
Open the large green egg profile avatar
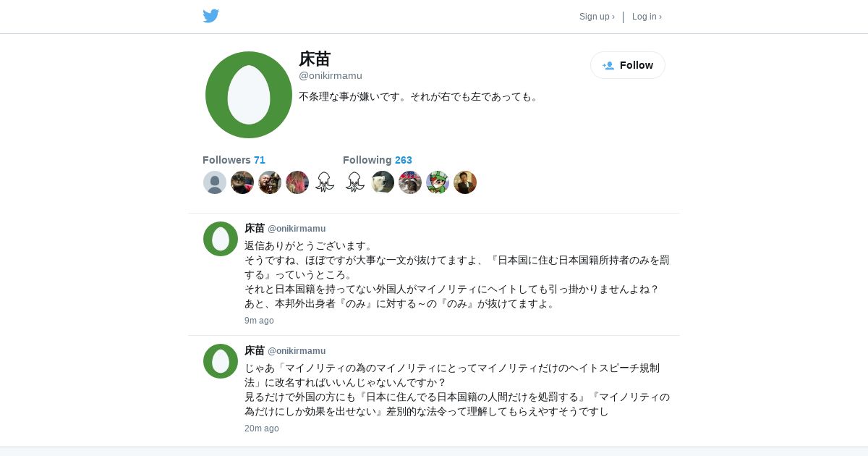pyautogui.click(x=249, y=95)
